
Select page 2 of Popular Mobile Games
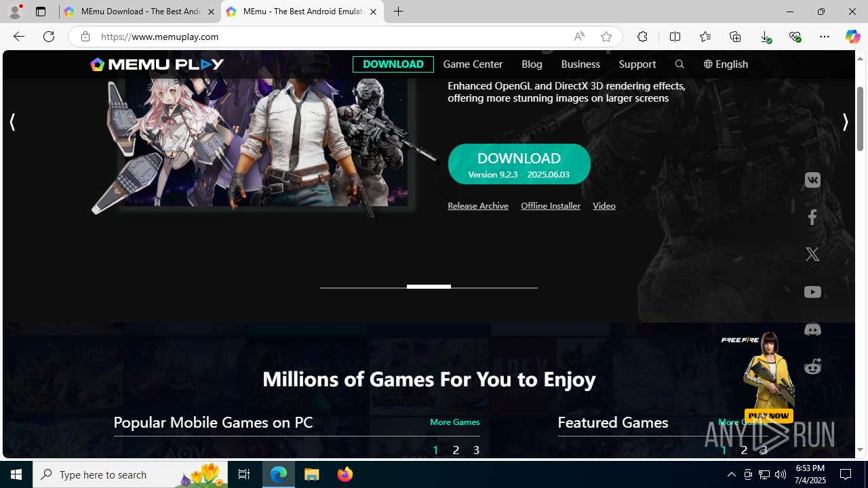point(456,450)
